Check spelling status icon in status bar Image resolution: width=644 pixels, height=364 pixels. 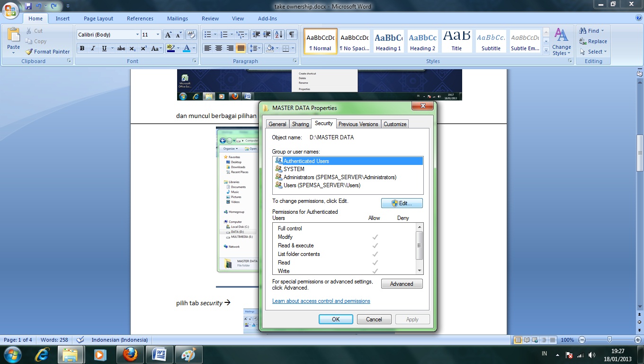(x=80, y=340)
